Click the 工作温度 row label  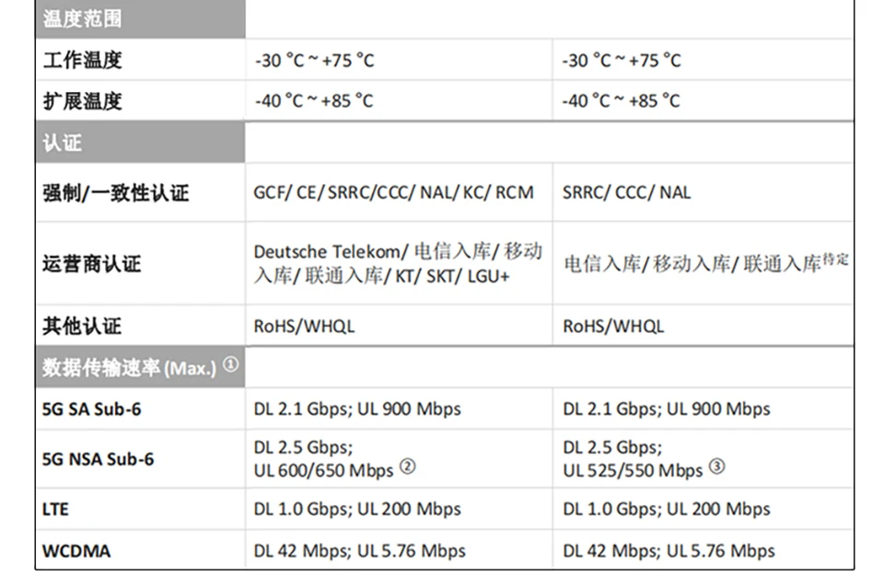82,61
